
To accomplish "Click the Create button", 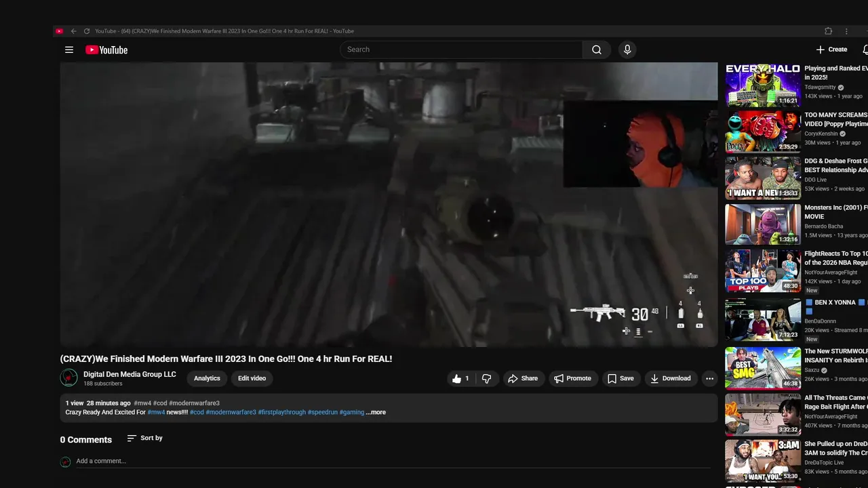I will tap(831, 49).
